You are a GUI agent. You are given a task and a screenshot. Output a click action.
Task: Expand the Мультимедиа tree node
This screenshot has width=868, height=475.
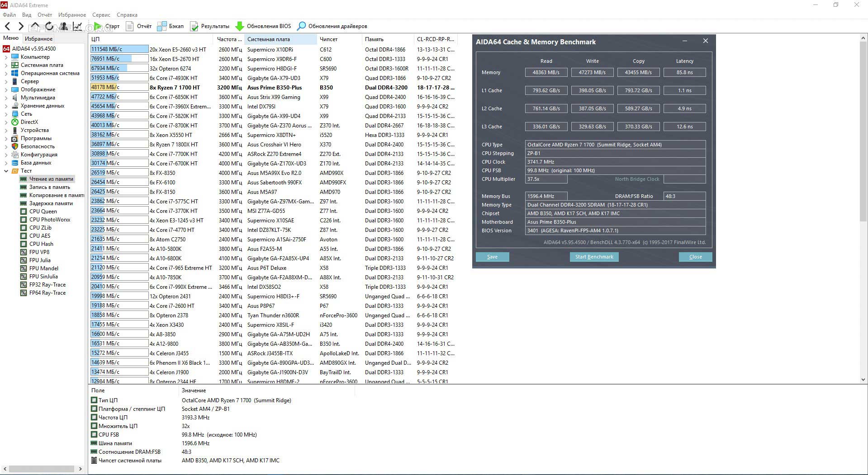pos(6,98)
